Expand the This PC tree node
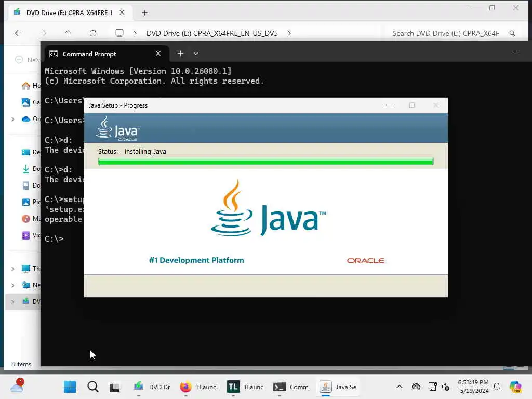Image resolution: width=532 pixels, height=399 pixels. coord(13,269)
